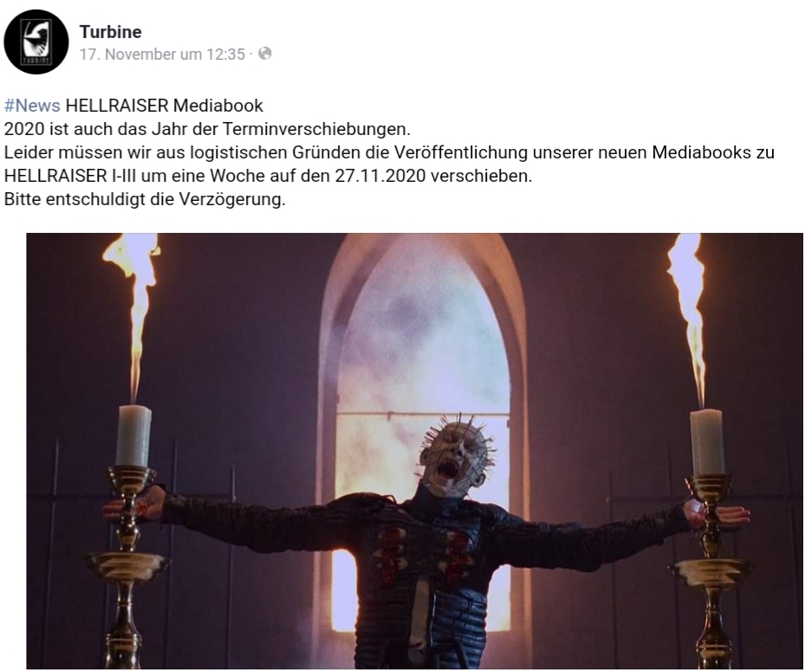Open the Hellraiser photo attached to post
The image size is (805, 672).
pos(414,451)
